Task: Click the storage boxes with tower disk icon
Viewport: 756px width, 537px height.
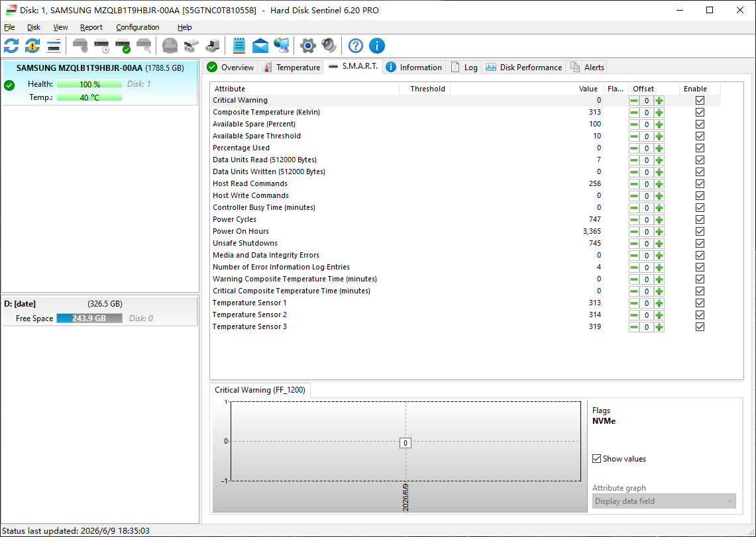Action: coord(212,46)
